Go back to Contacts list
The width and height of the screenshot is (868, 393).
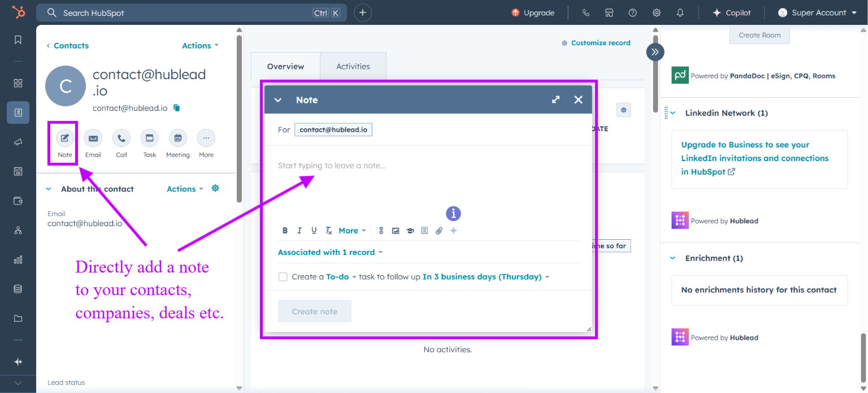point(68,46)
